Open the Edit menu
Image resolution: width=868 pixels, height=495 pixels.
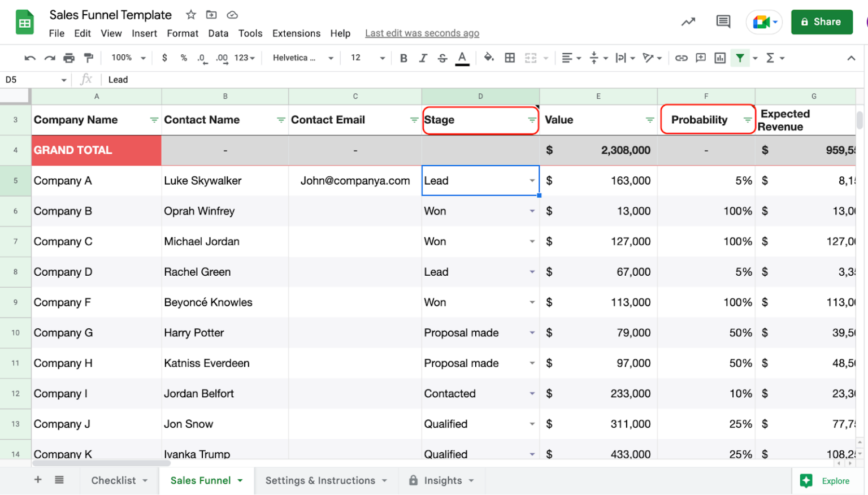[83, 33]
